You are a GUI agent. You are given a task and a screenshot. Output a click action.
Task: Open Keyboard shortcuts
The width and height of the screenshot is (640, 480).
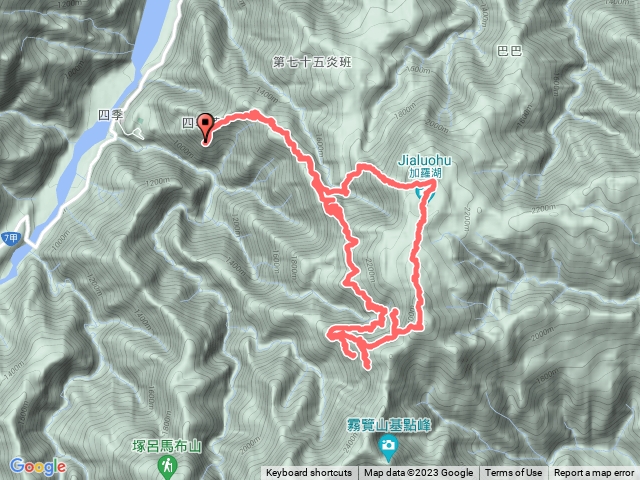tap(309, 473)
